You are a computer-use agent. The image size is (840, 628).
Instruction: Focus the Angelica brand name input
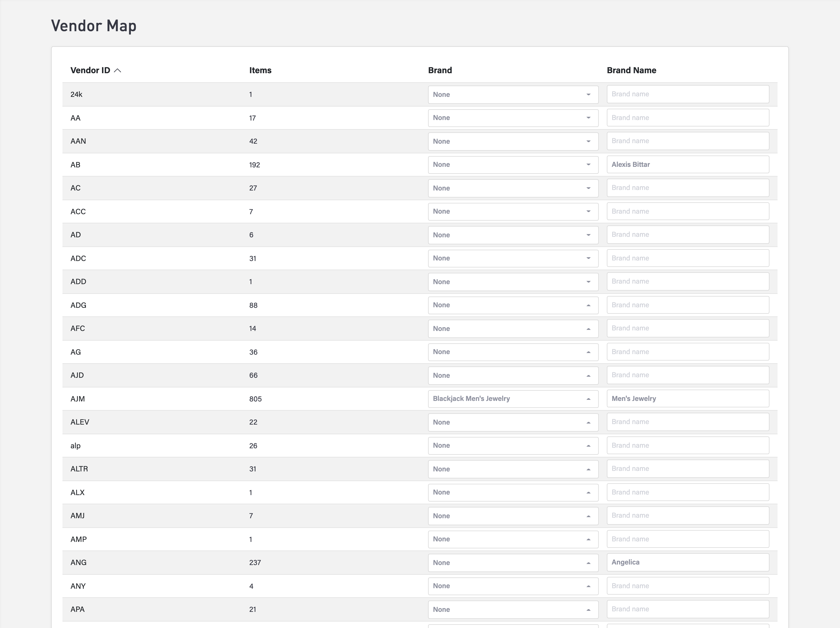click(x=687, y=562)
